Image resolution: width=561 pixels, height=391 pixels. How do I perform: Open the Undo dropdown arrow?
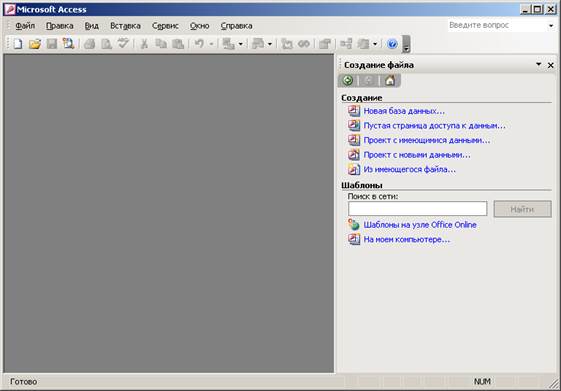[211, 44]
